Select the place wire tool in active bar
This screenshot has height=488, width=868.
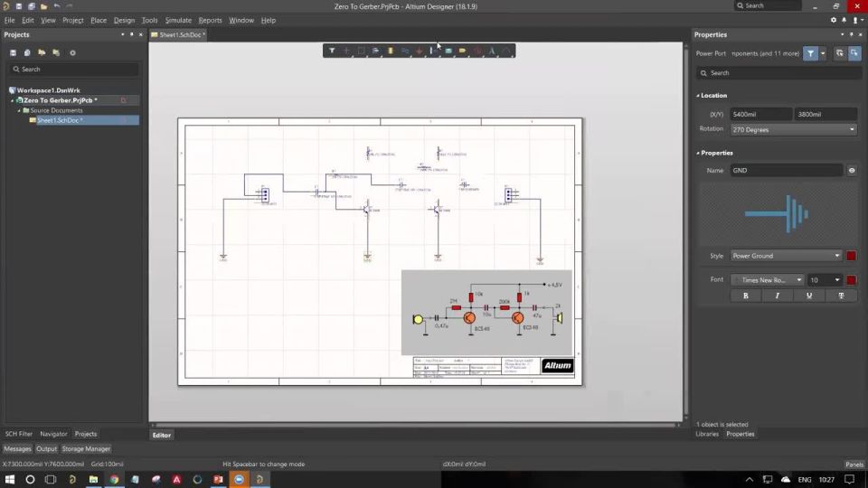[x=405, y=51]
